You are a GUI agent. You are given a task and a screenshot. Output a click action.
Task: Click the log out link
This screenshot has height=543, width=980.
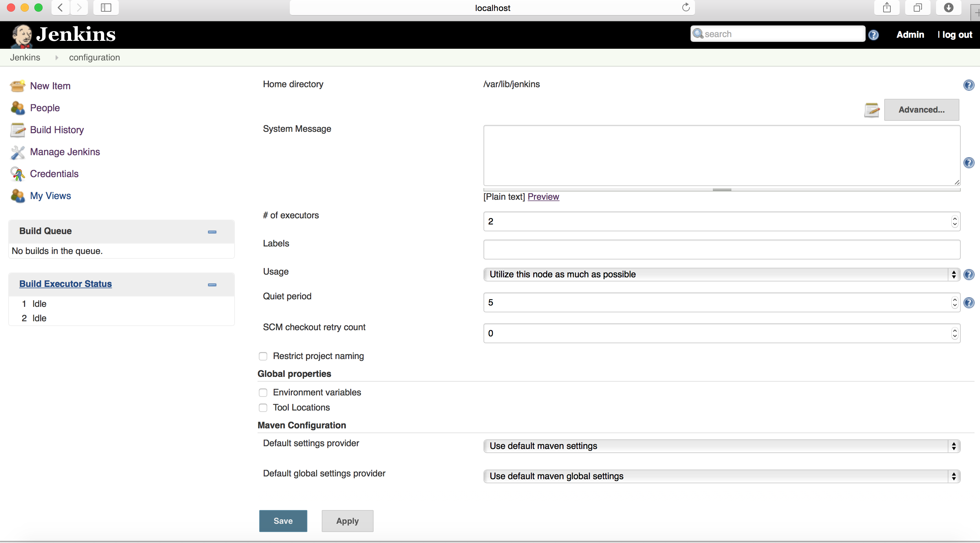957,35
